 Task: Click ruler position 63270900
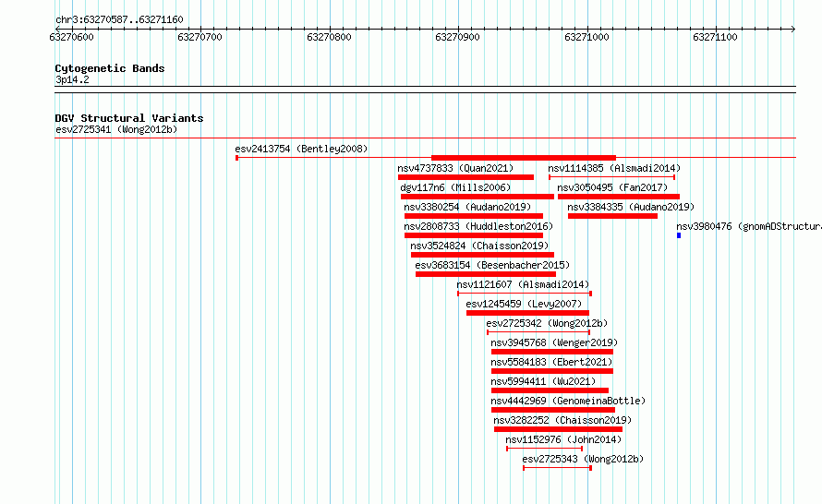[457, 37]
